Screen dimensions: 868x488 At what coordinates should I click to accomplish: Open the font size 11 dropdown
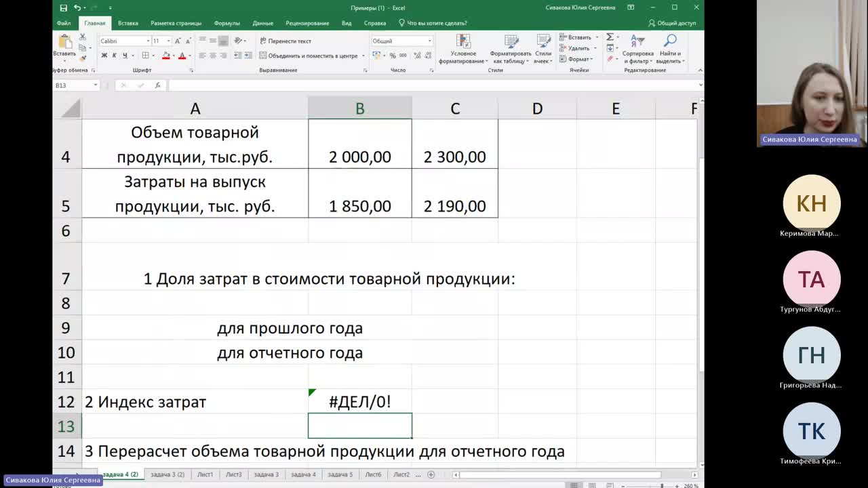click(168, 41)
